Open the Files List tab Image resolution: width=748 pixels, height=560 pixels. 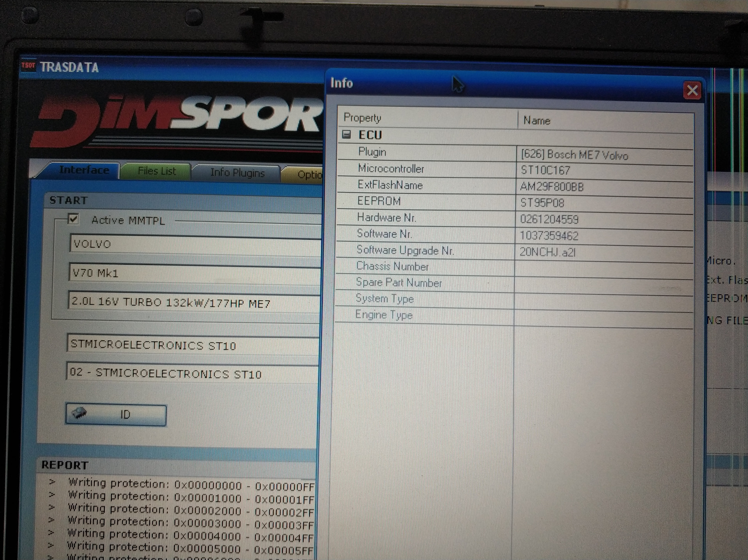[x=157, y=171]
